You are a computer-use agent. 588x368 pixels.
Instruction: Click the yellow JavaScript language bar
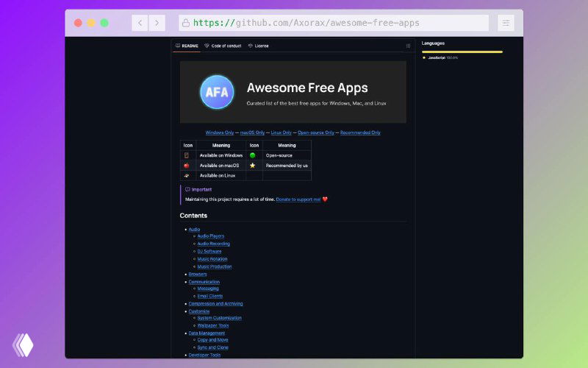(x=462, y=52)
